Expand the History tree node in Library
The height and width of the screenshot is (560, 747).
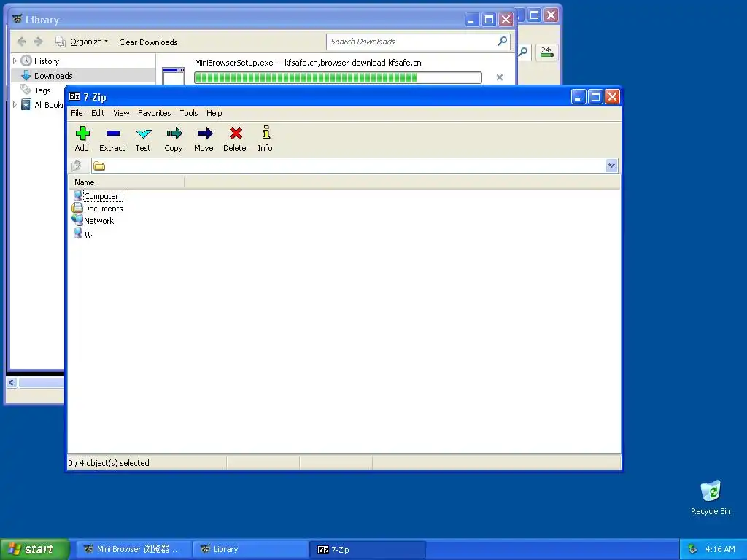point(15,61)
